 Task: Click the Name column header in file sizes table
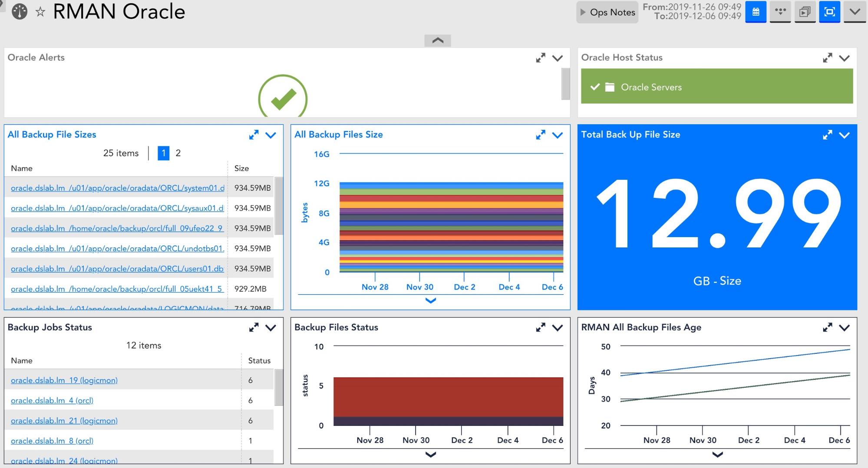tap(22, 168)
